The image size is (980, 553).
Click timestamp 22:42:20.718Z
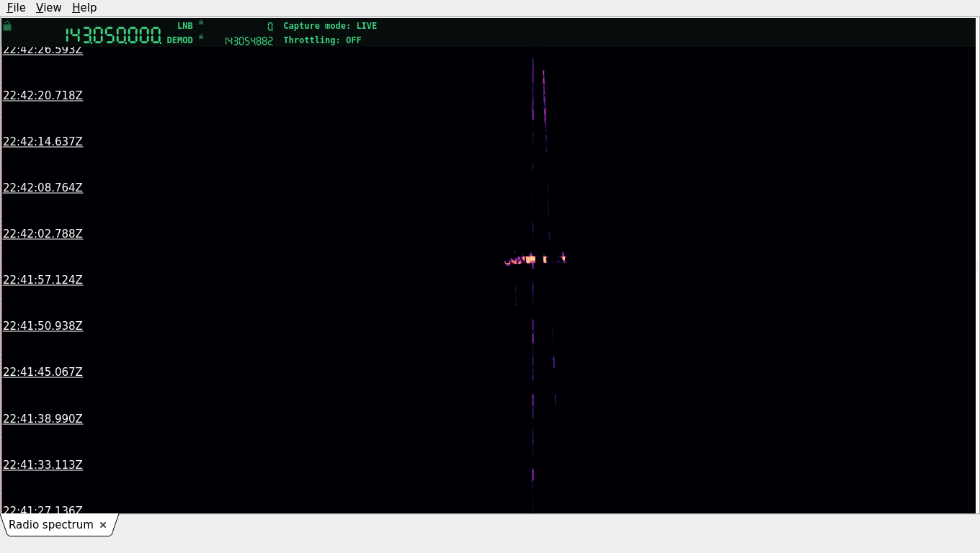(x=43, y=96)
